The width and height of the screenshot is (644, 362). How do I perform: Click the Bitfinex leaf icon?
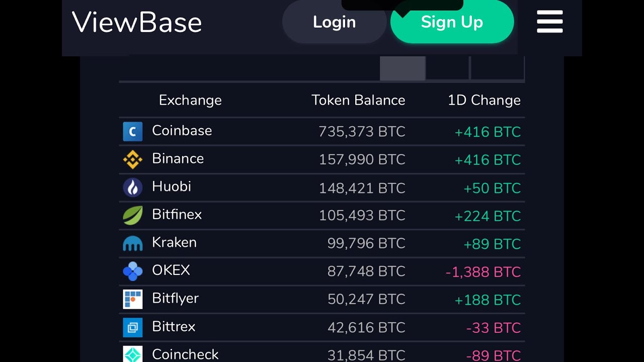132,215
